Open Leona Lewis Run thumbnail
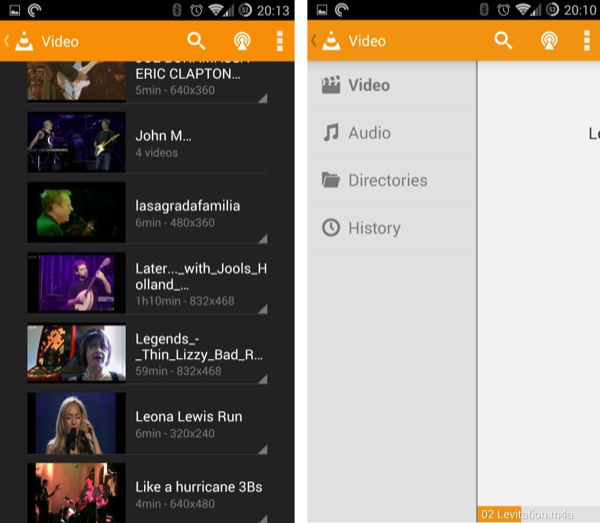600x523 pixels. point(77,423)
